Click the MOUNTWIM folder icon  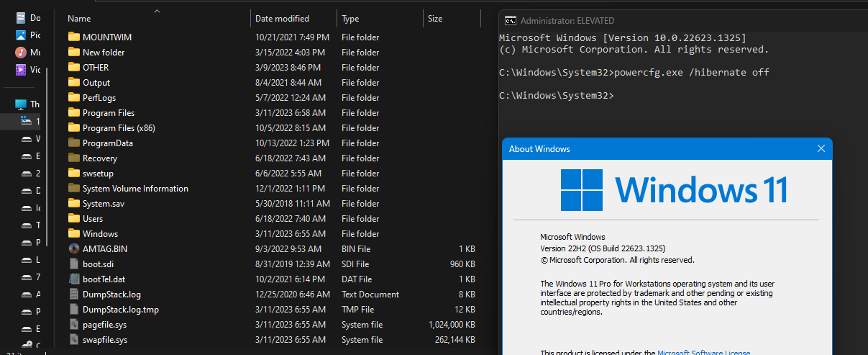coord(73,37)
